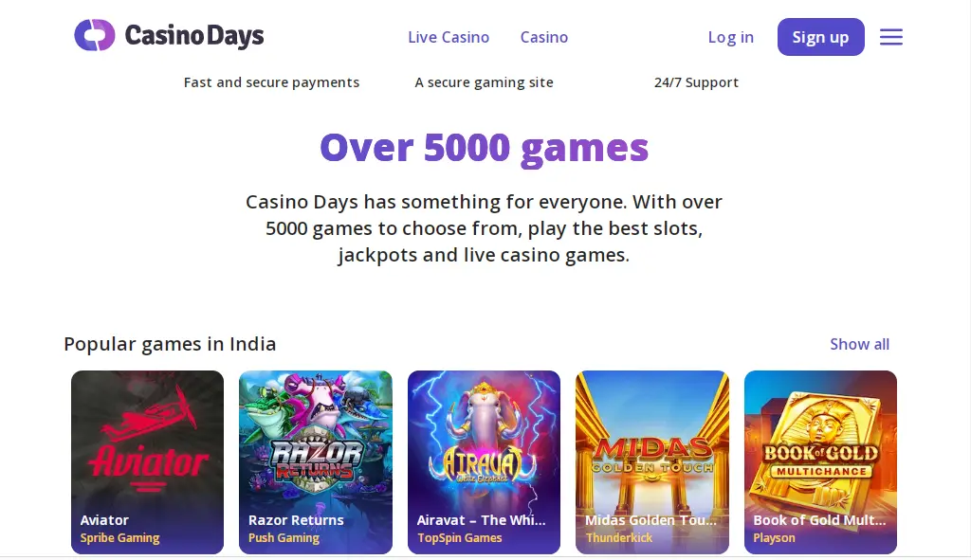Click the Casino Days logo icon
The width and height of the screenshot is (971, 560).
94,36
